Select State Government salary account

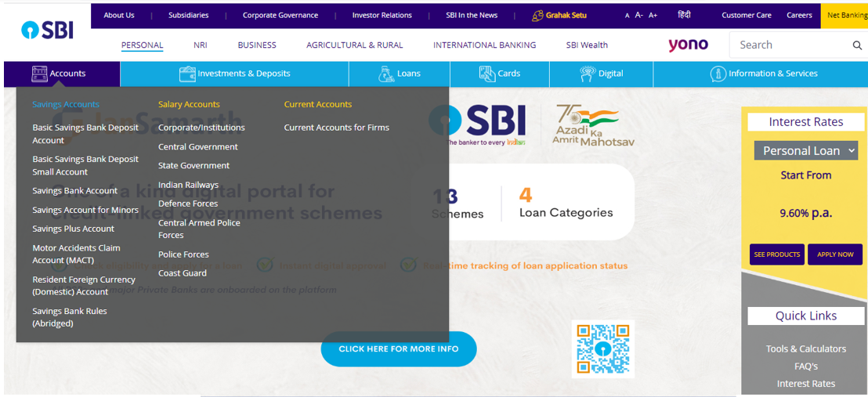193,165
